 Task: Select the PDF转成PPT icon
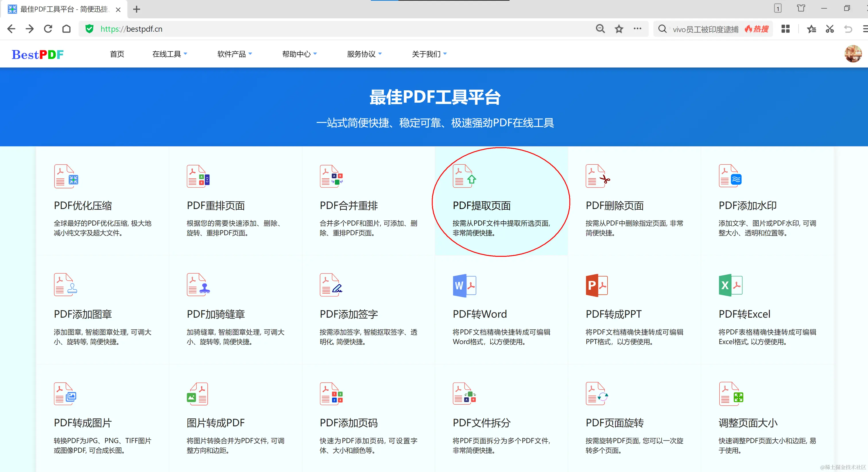(597, 286)
